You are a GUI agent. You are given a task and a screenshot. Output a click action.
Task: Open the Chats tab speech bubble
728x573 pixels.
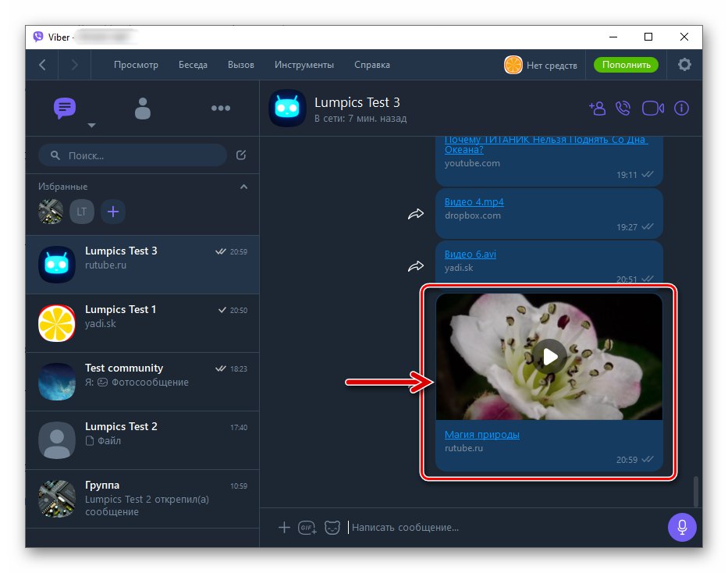(65, 108)
